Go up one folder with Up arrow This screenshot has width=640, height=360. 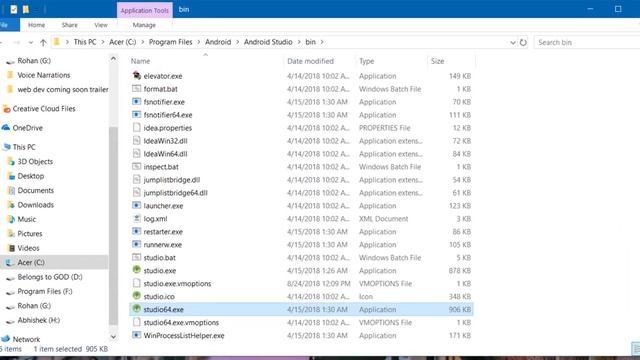[x=43, y=42]
